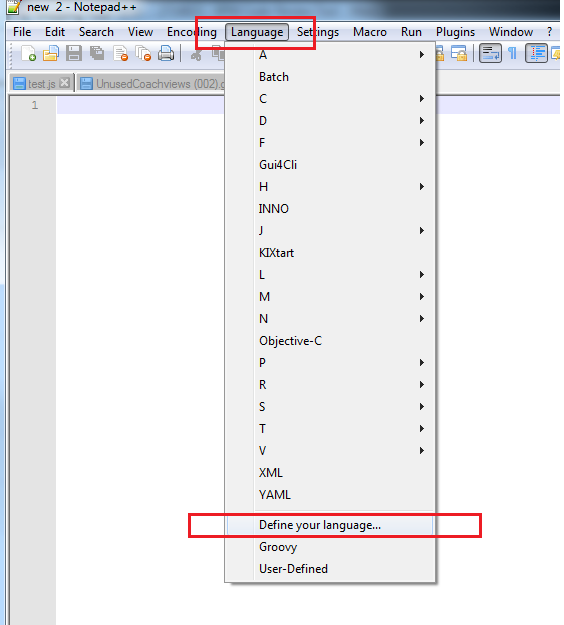Screen dimensions: 564x625
Task: Switch to the test.js tab
Action: click(x=40, y=84)
